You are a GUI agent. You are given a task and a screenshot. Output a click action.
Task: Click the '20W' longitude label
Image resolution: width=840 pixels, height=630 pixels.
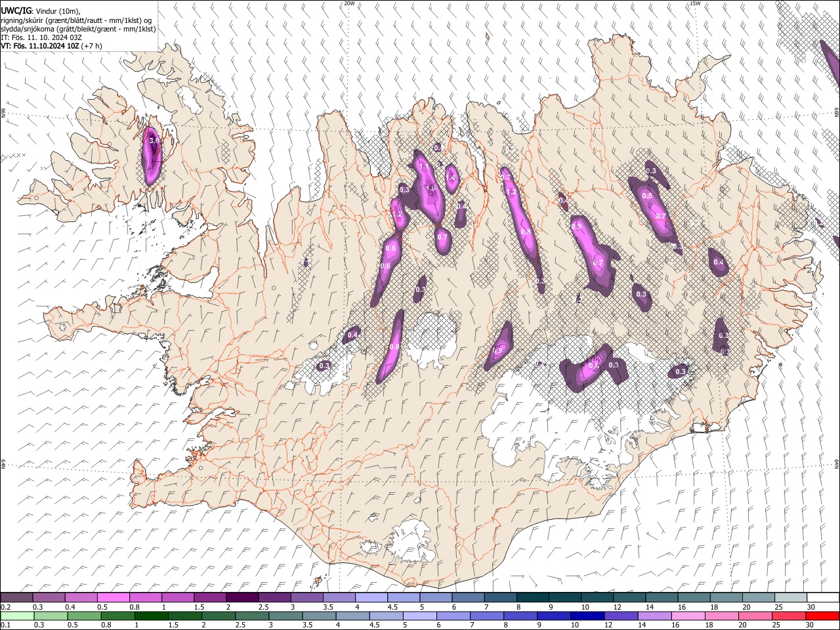tap(349, 3)
